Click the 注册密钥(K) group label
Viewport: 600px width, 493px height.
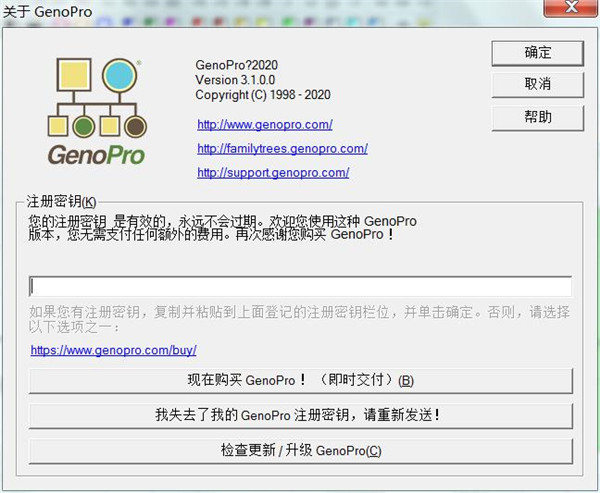(61, 201)
